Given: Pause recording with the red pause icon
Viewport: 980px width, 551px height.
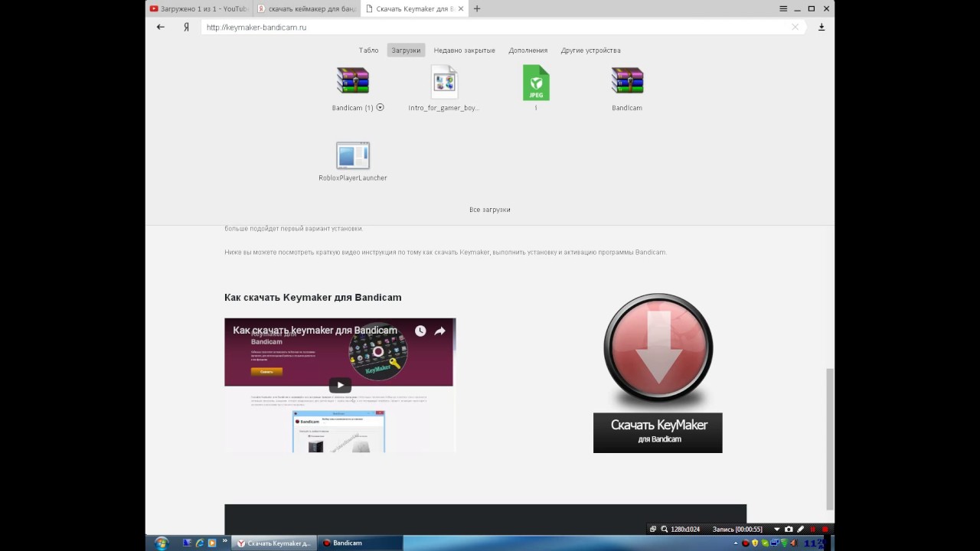Looking at the screenshot, I should click(x=813, y=530).
